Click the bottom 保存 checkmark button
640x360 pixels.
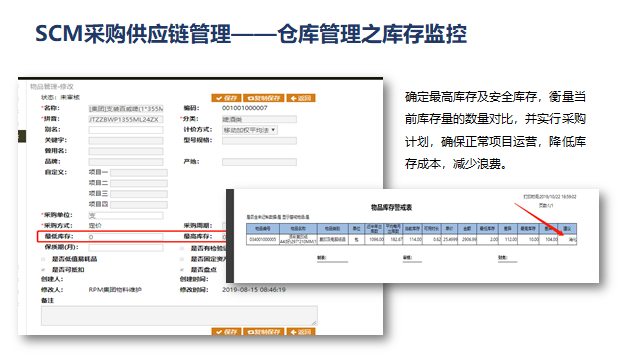pyautogui.click(x=226, y=331)
